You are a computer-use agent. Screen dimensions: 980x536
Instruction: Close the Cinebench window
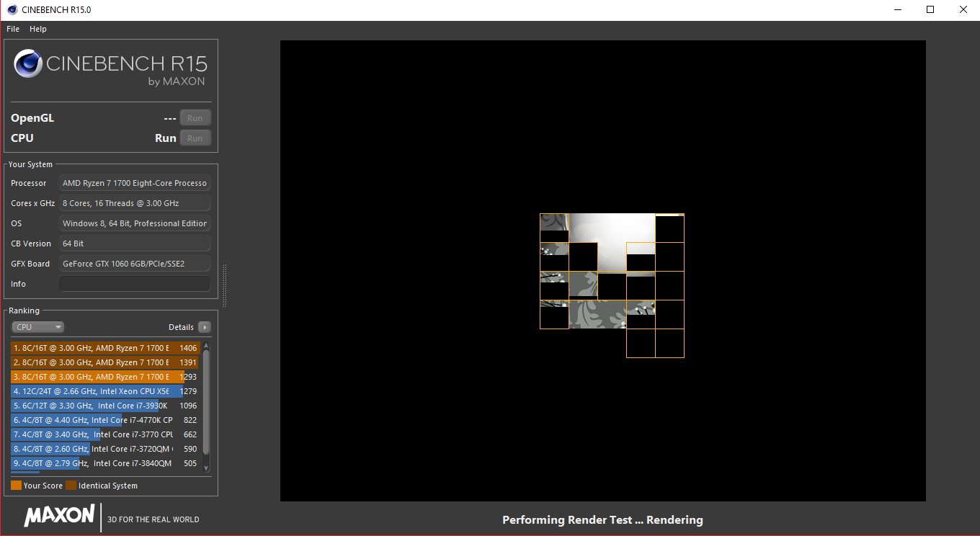[963, 9]
